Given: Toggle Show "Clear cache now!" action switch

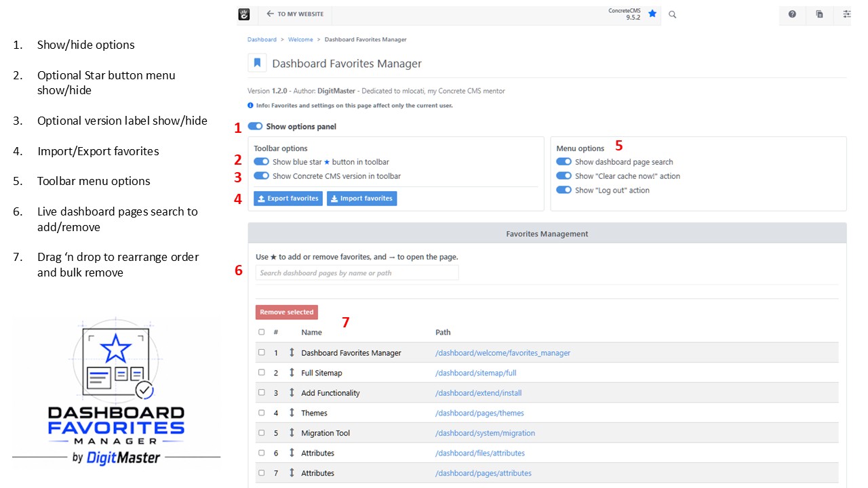Looking at the screenshot, I should tap(564, 176).
